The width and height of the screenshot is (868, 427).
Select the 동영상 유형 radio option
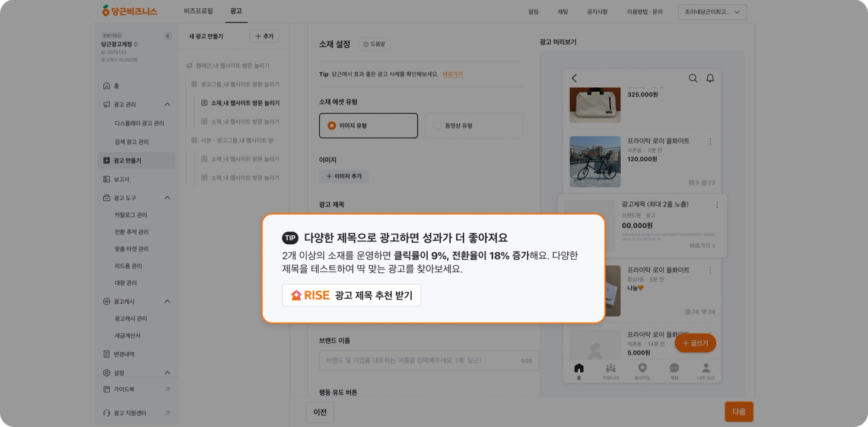474,126
